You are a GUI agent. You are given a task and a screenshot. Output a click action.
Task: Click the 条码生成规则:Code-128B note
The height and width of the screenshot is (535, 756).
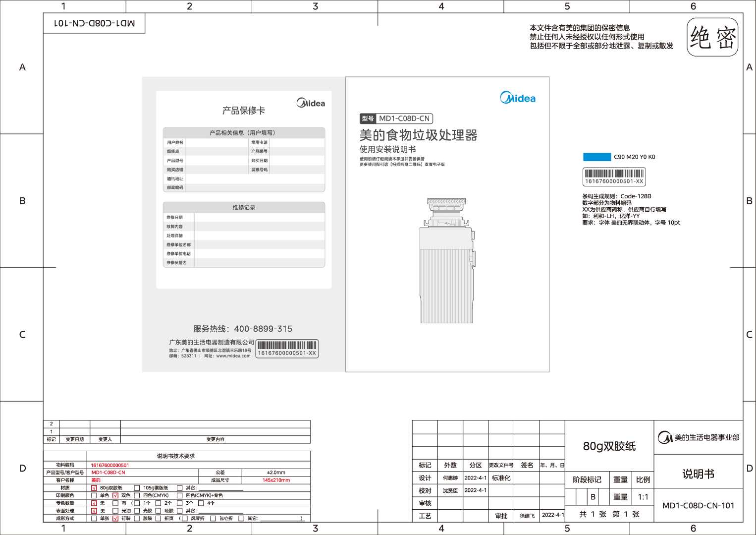(x=617, y=196)
